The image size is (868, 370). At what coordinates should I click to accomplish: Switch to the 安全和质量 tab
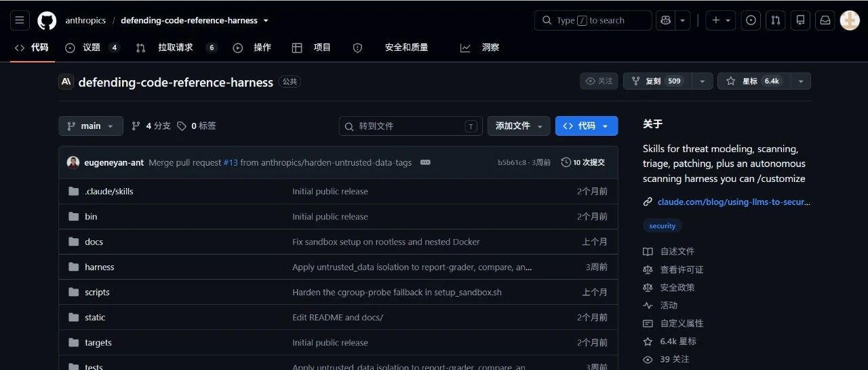(x=391, y=48)
